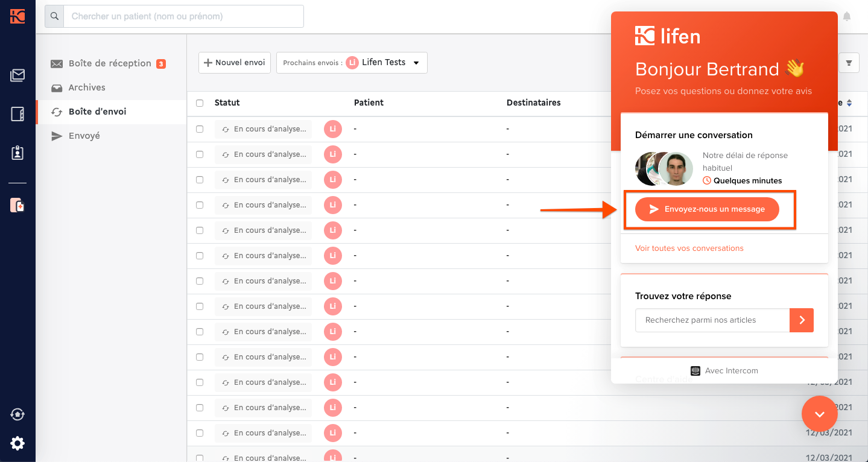Screen dimensions: 868x462
Task: Open Boîte de réception folder
Action: click(x=111, y=63)
